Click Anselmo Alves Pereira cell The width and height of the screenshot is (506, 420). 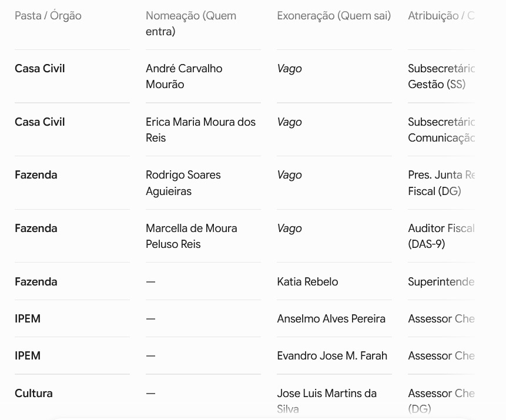331,319
